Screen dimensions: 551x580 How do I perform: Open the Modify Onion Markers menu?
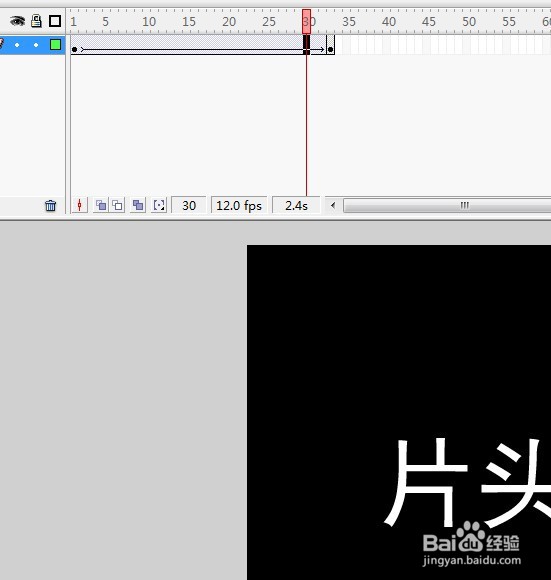(159, 205)
